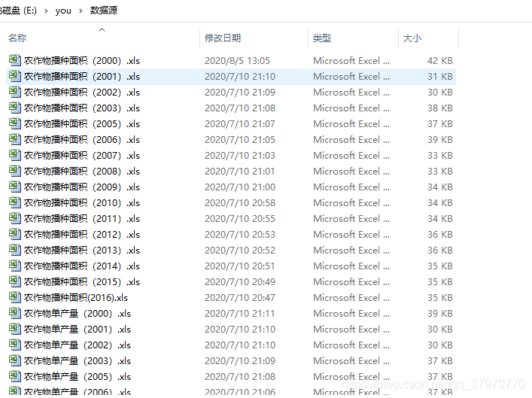
Task: Click Excel icon of 农作物单产量 (2000) .xls
Action: (x=14, y=313)
